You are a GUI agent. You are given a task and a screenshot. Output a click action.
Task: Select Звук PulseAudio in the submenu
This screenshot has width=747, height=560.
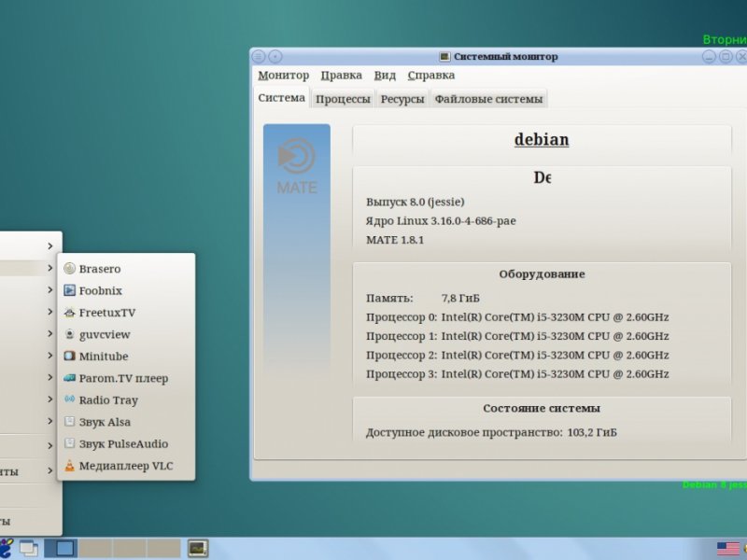pos(126,444)
